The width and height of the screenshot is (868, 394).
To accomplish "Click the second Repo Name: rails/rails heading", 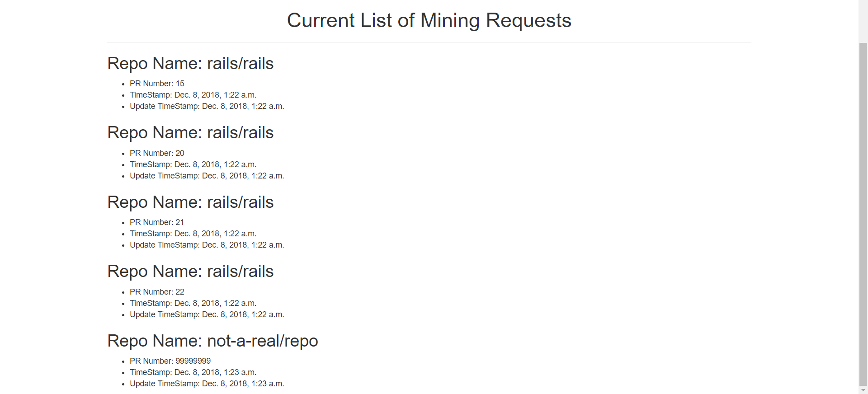I will coord(190,133).
